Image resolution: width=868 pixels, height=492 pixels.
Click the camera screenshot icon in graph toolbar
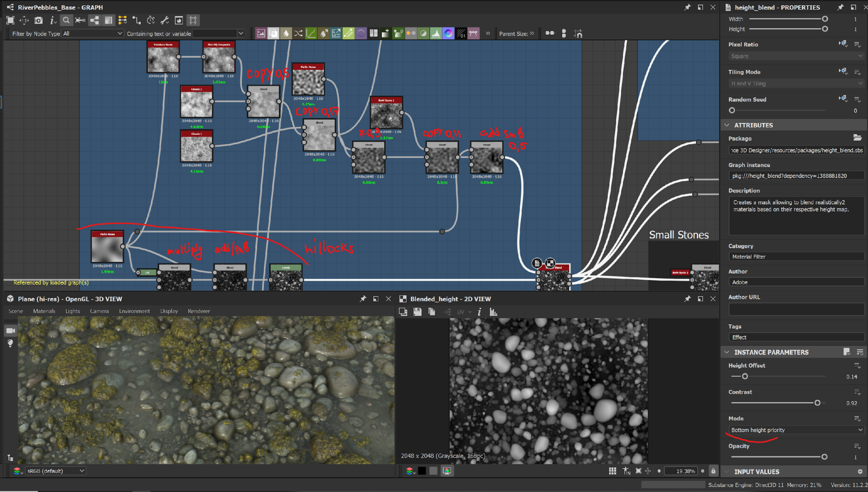39,20
